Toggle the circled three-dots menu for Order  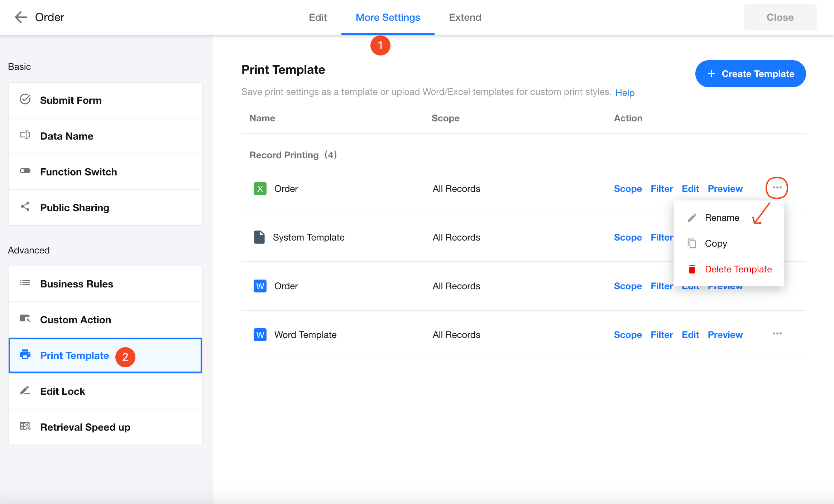click(x=777, y=188)
